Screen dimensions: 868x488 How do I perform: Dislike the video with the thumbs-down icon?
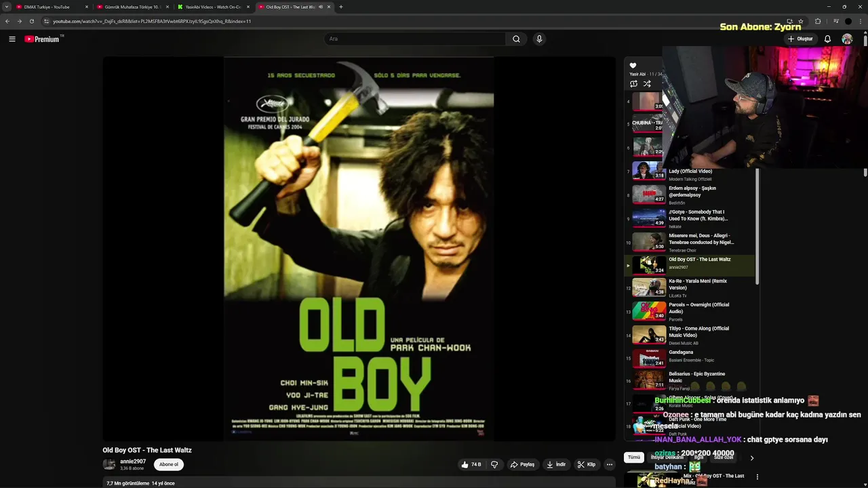point(494,464)
